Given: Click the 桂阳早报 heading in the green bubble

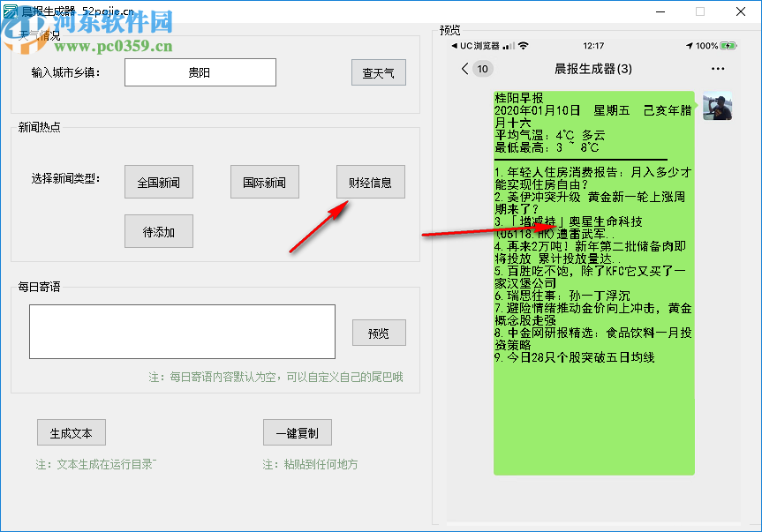Looking at the screenshot, I should click(x=519, y=98).
